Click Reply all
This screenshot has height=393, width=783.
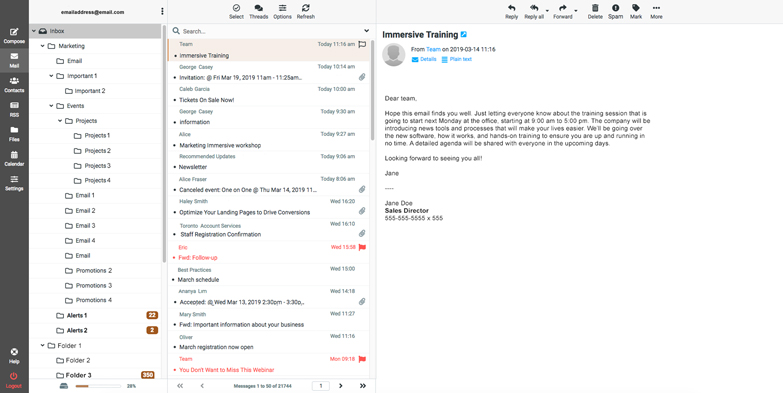(x=534, y=11)
